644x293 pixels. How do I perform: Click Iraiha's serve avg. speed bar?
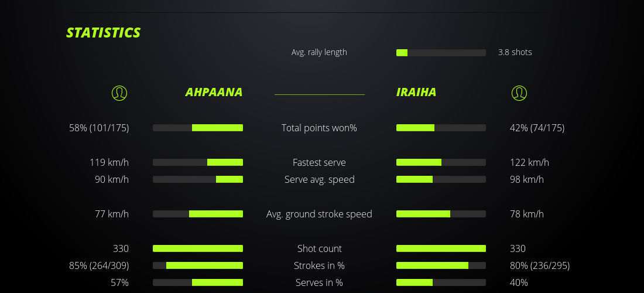point(441,179)
